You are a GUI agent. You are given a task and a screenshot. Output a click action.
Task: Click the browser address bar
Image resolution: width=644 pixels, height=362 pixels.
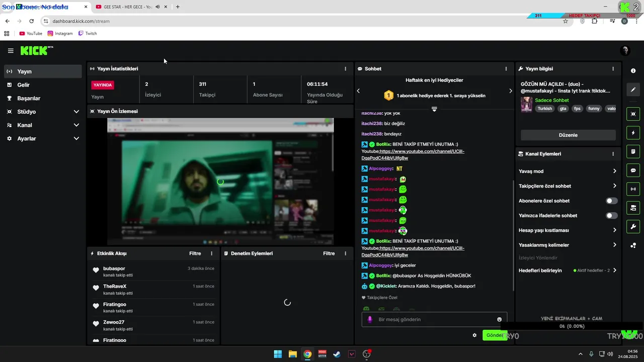click(302, 21)
